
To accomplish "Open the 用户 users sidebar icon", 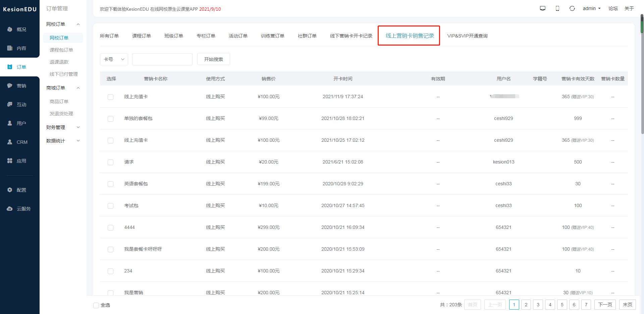I will coord(10,123).
